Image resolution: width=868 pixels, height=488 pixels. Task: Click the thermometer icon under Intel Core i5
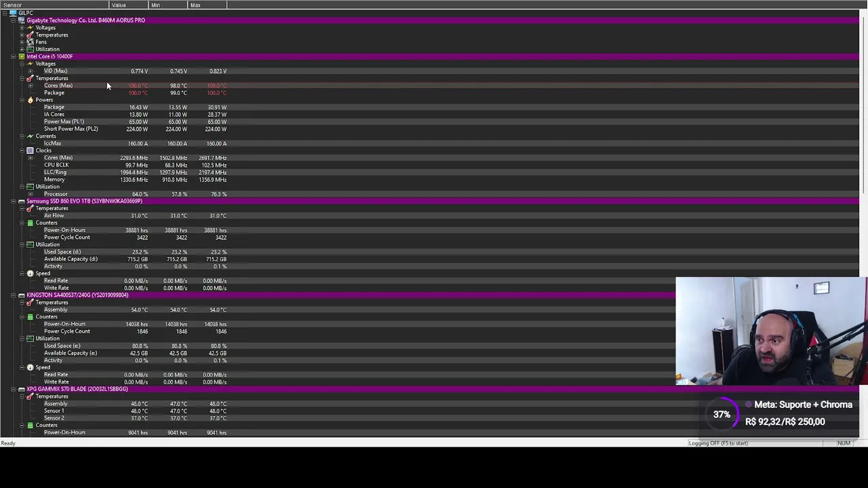[30, 78]
